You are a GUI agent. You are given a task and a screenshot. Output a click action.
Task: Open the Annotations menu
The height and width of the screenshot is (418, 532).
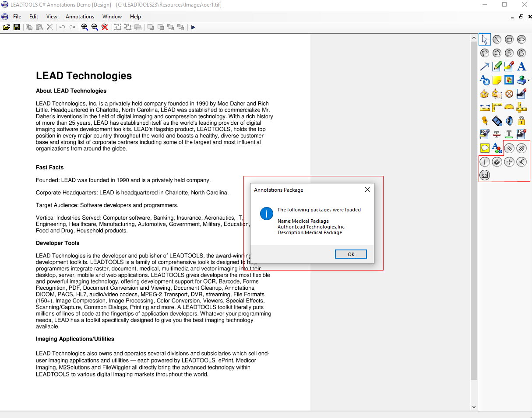[80, 17]
